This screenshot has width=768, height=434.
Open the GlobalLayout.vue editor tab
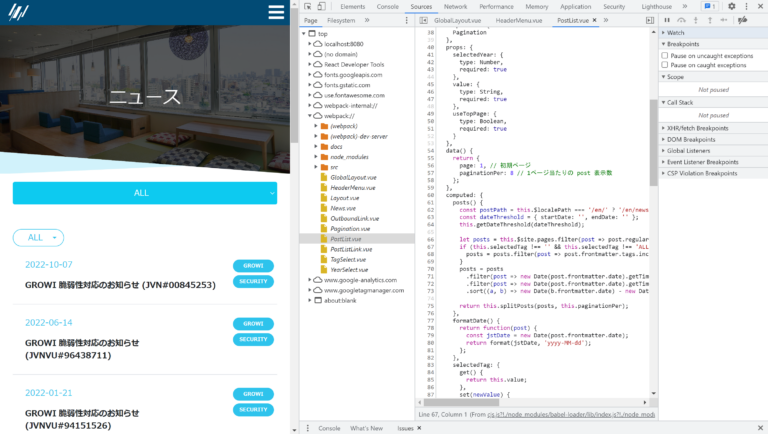(x=457, y=20)
